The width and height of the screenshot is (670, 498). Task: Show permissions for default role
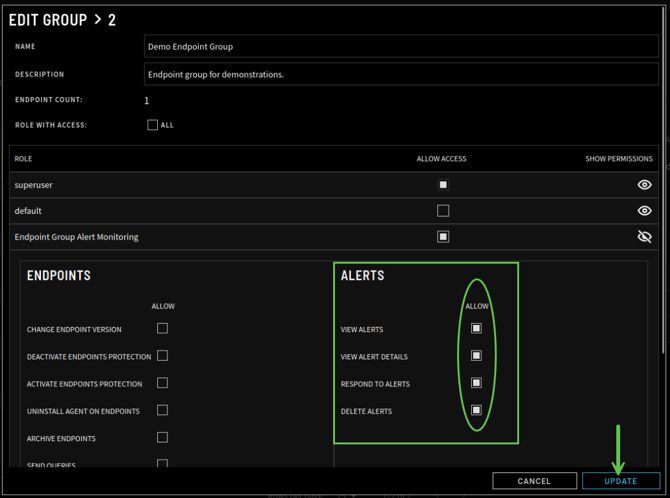(x=644, y=211)
